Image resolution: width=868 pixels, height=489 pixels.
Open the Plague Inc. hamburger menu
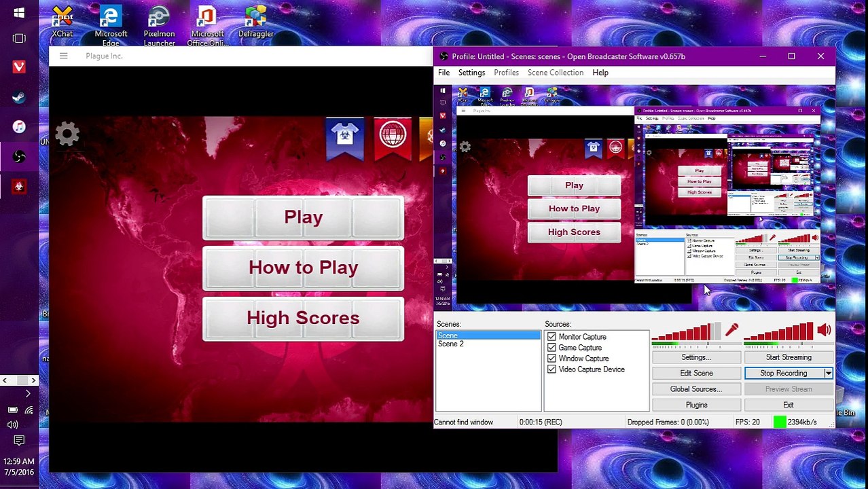tap(63, 56)
